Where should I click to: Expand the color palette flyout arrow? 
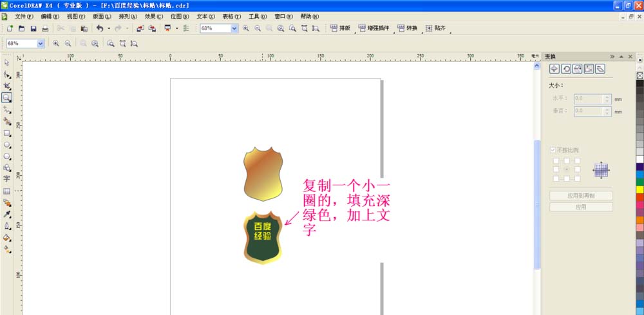click(x=640, y=59)
